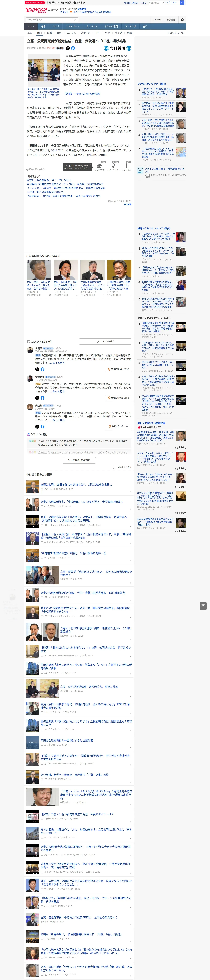Click 内山融 commenter avatar
This screenshot has width=210, height=980.
pyautogui.click(x=30, y=407)
